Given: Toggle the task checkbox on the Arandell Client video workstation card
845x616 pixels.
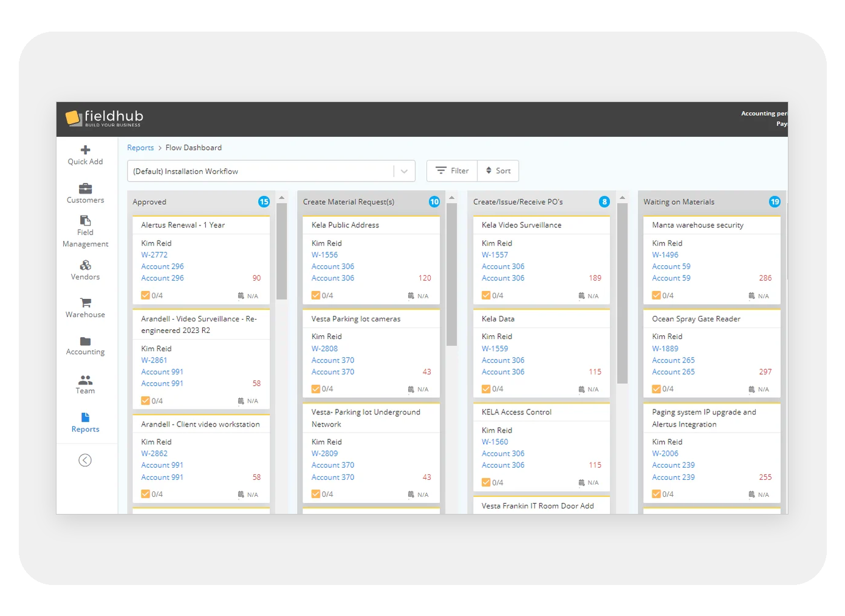Looking at the screenshot, I should coord(145,494).
